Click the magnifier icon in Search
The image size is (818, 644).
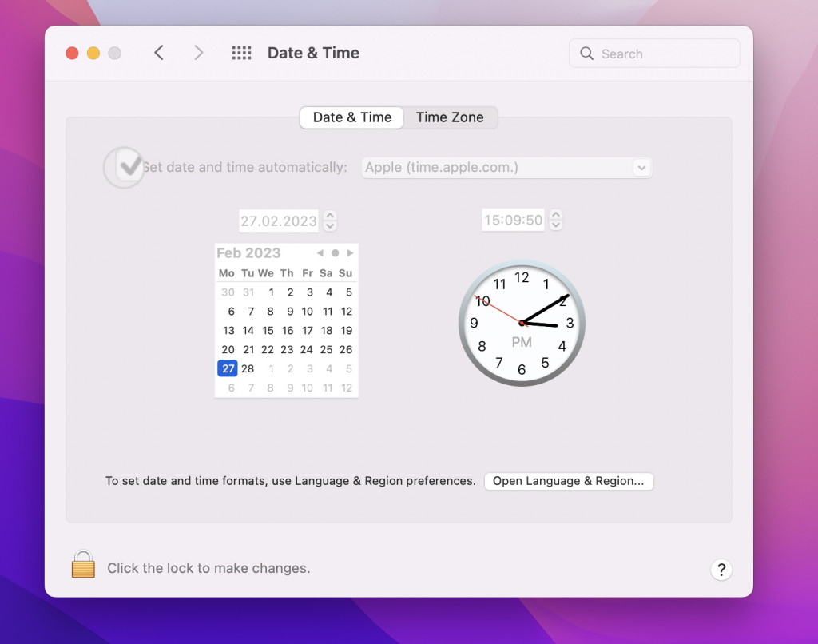pyautogui.click(x=586, y=54)
